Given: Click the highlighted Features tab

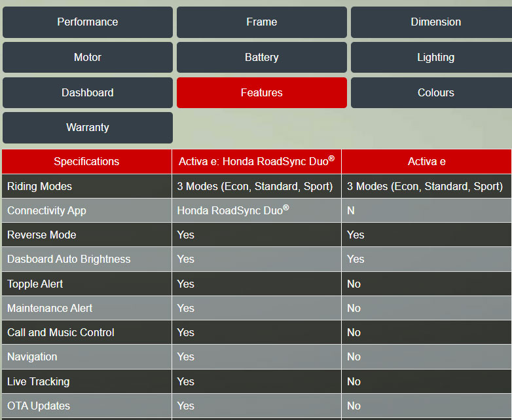Looking at the screenshot, I should pyautogui.click(x=261, y=93).
